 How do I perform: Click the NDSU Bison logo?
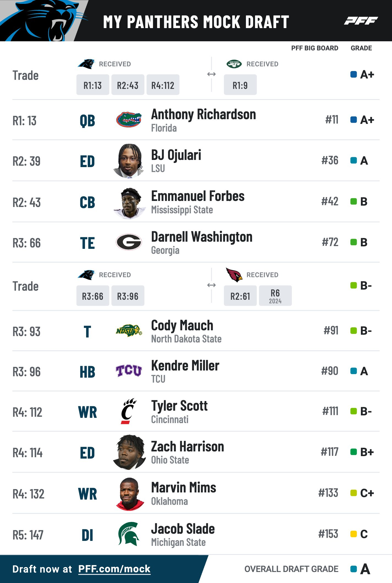click(129, 330)
